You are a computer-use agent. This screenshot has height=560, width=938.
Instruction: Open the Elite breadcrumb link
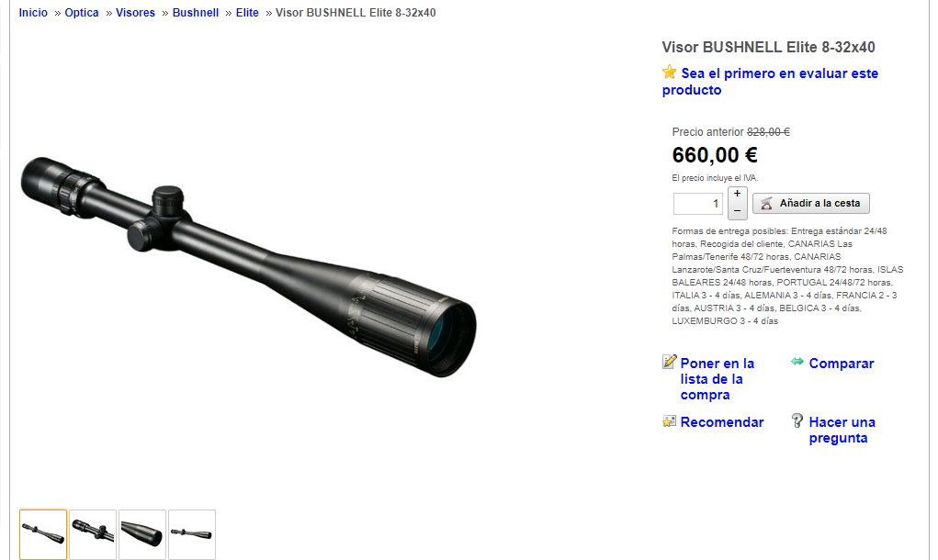tap(247, 13)
